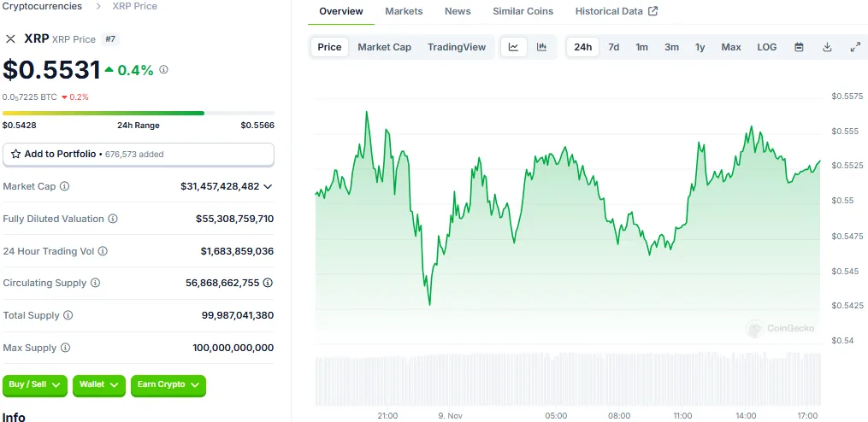Expand Market Cap value chevron
The image size is (868, 422).
coord(268,186)
